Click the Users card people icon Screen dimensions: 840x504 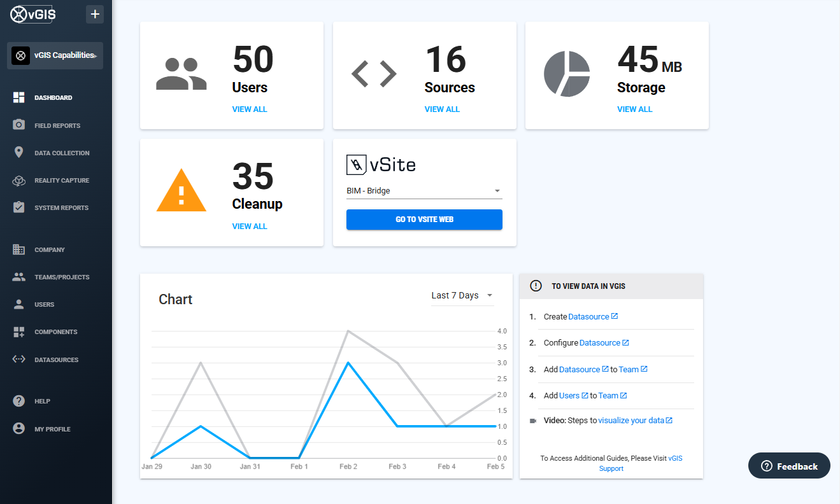(182, 74)
